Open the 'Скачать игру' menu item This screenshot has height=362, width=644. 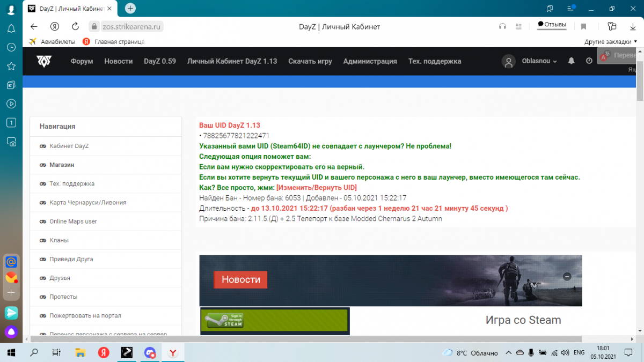310,61
